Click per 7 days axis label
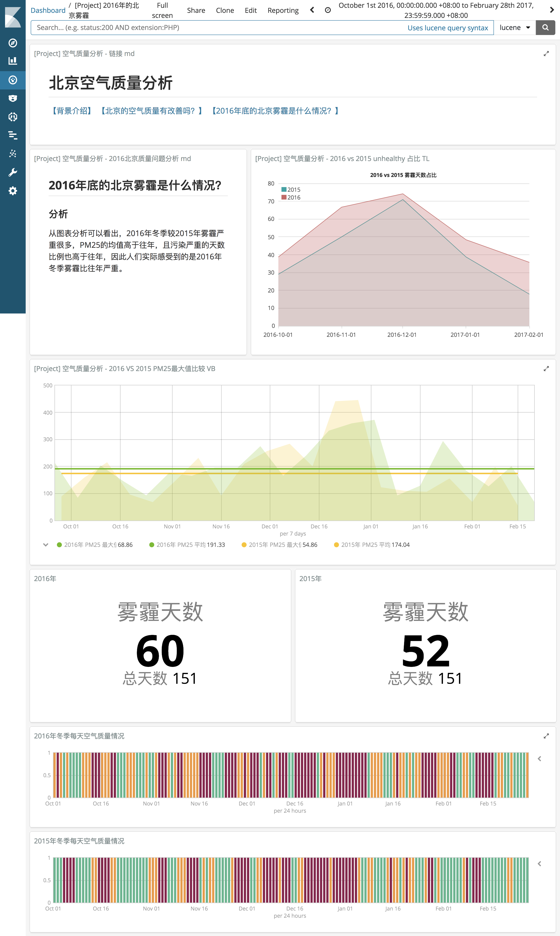560x936 pixels. 293,534
